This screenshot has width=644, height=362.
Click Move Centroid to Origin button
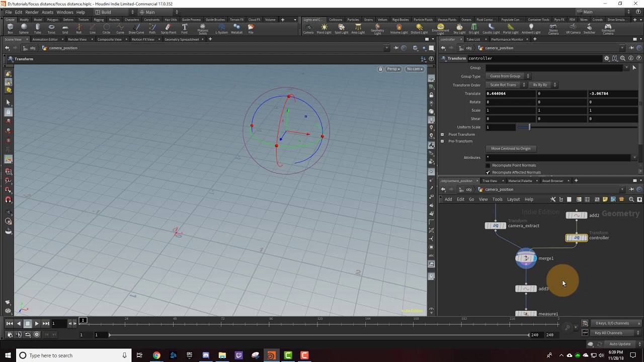(x=511, y=149)
